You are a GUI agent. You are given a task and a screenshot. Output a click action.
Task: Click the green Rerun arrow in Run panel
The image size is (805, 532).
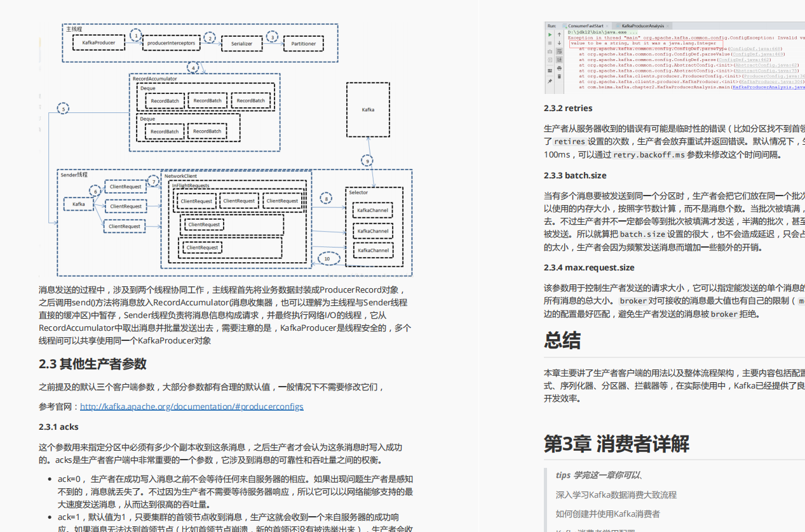pos(550,34)
